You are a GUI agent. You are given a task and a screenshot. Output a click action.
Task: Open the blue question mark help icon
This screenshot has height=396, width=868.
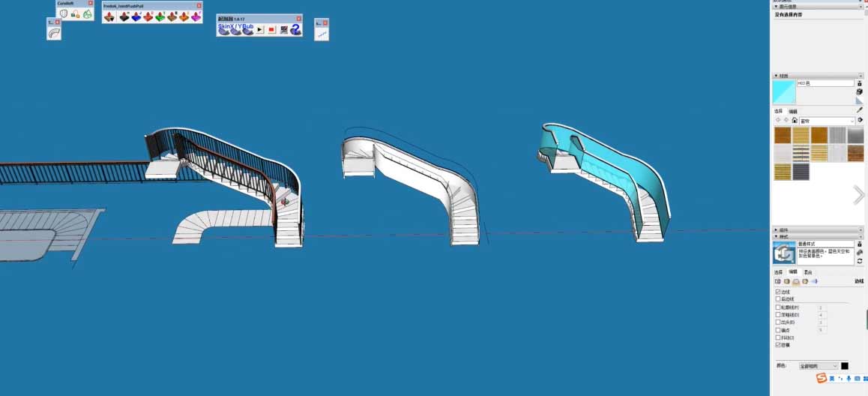point(295,29)
